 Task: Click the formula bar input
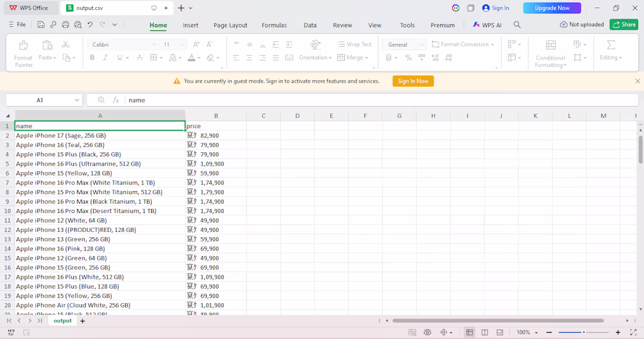click(x=382, y=100)
